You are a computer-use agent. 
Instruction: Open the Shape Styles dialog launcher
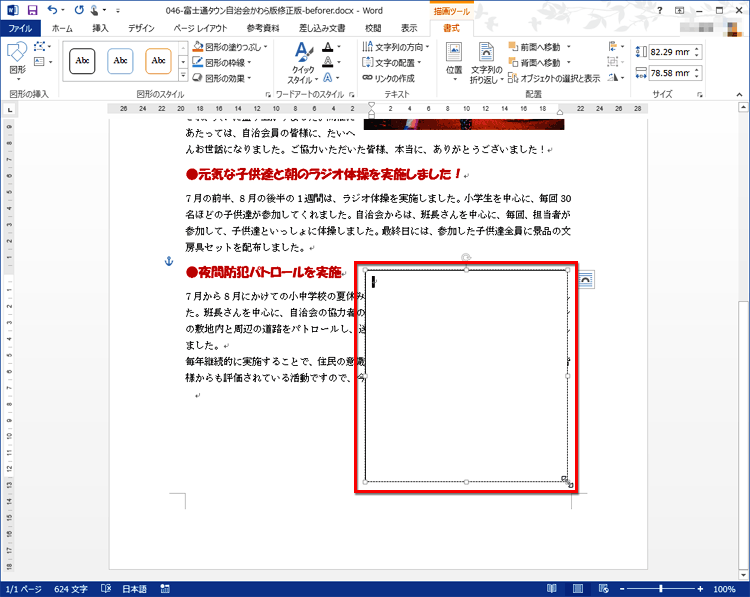(268, 95)
